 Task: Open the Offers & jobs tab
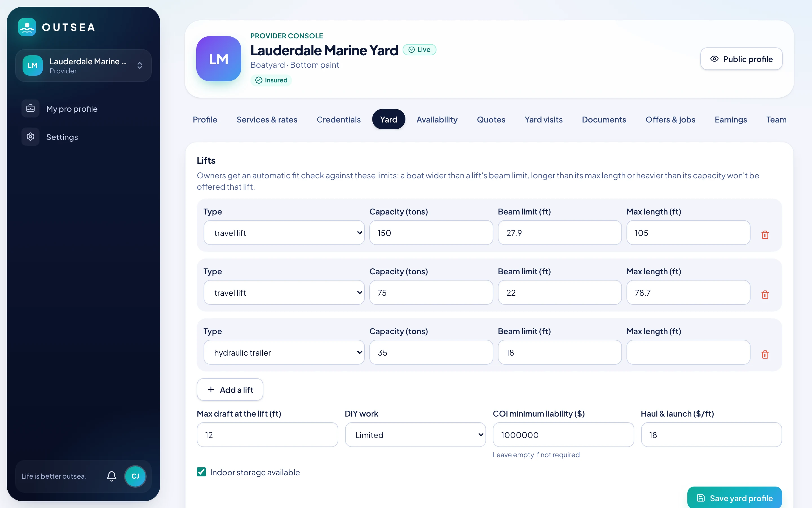670,120
